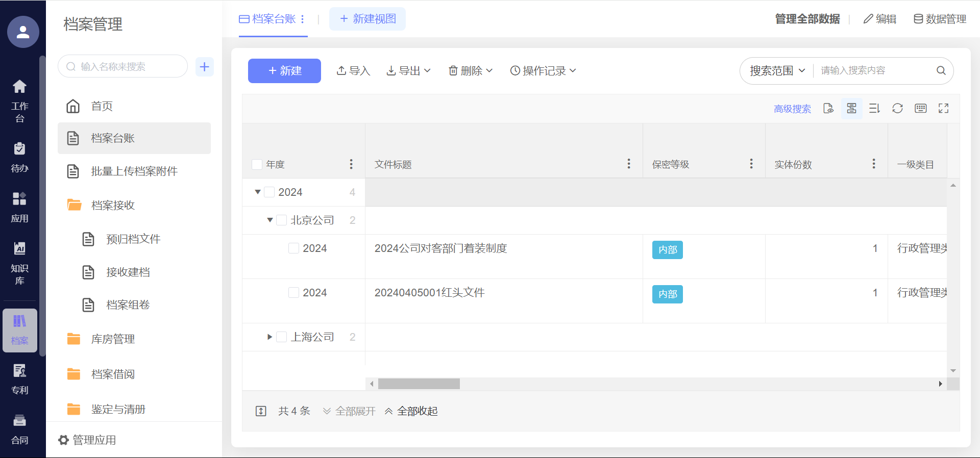
Task: Tick the checkbox for 北京公司 group
Action: click(281, 220)
